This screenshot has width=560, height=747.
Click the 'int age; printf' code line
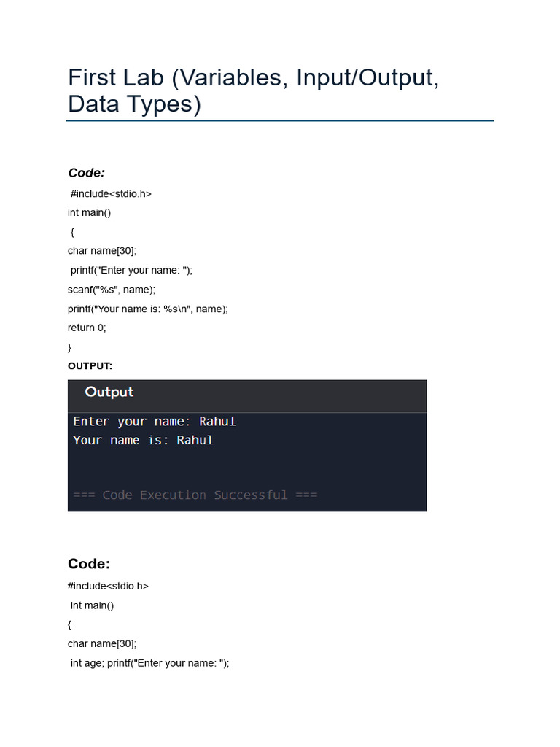(x=149, y=663)
